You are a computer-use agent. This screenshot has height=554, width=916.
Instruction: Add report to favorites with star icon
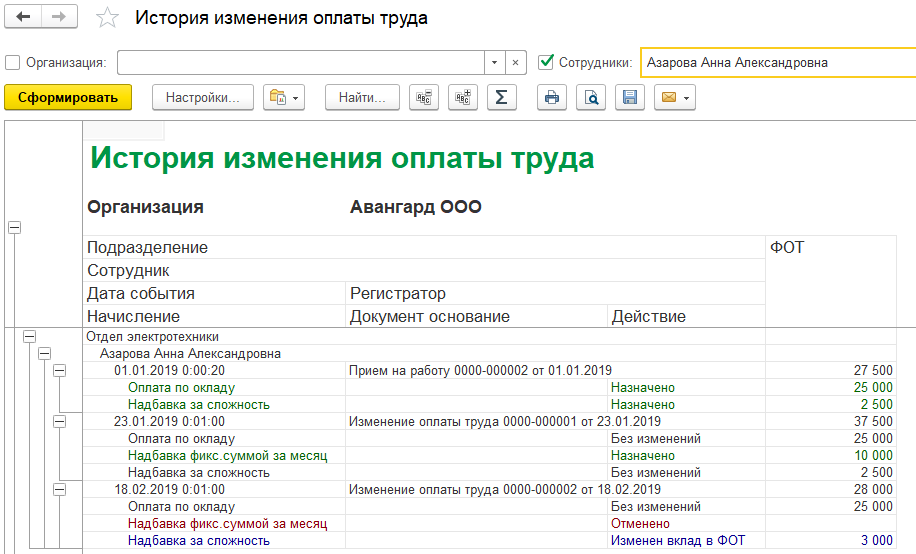pos(107,19)
